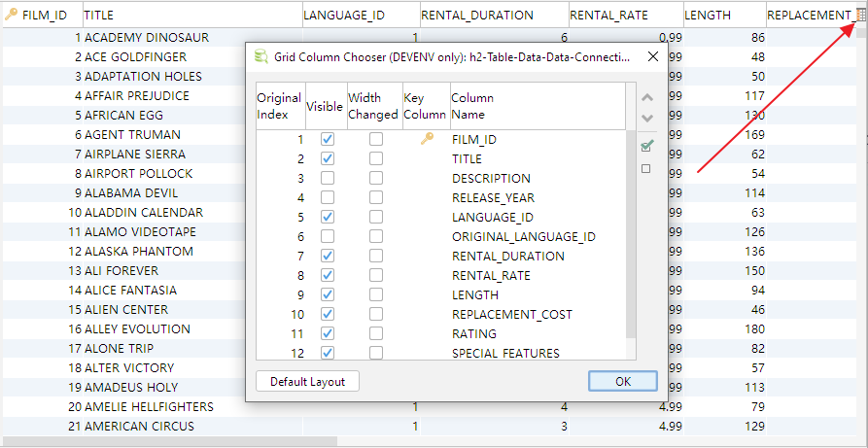This screenshot has height=448, width=868.
Task: Click the Default Layout button
Action: tap(307, 381)
